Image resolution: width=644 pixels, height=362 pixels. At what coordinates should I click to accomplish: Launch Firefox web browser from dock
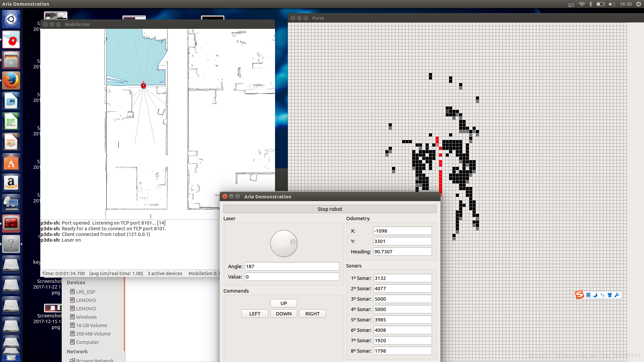click(x=11, y=81)
